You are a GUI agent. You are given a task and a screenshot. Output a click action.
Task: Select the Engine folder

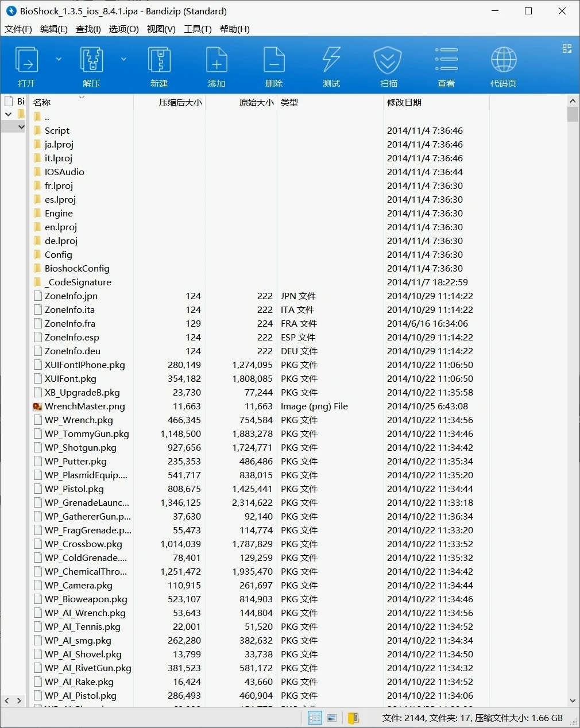tap(59, 214)
